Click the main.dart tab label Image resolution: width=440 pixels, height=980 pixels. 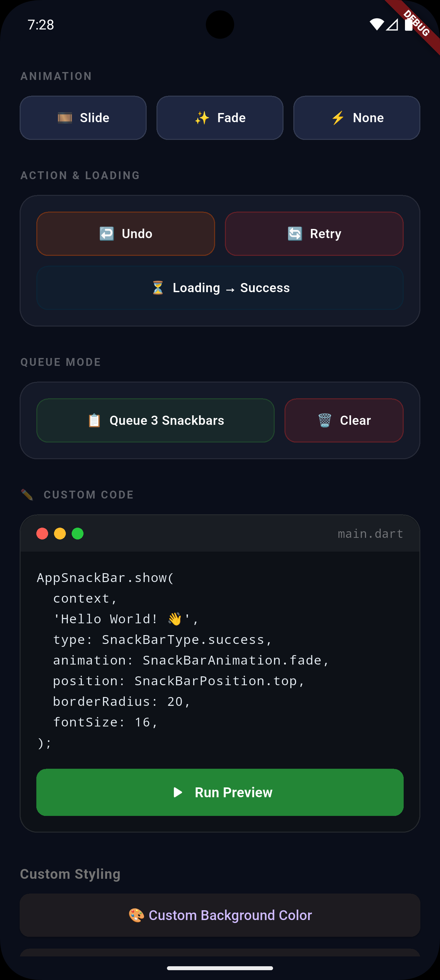click(x=370, y=533)
